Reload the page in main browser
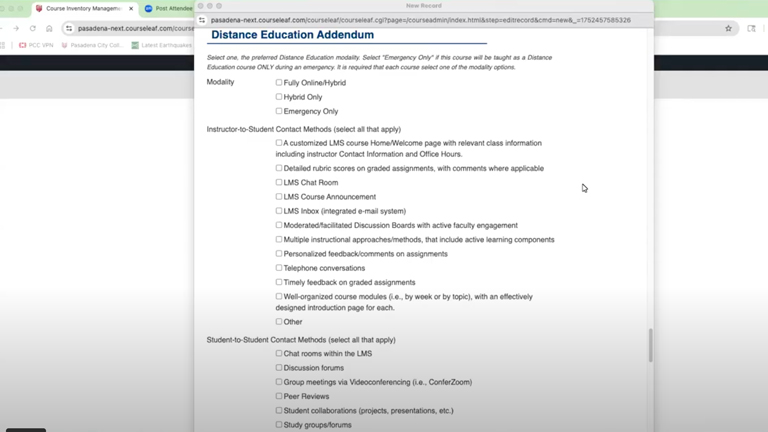Screen dimensions: 768x432 point(33,28)
